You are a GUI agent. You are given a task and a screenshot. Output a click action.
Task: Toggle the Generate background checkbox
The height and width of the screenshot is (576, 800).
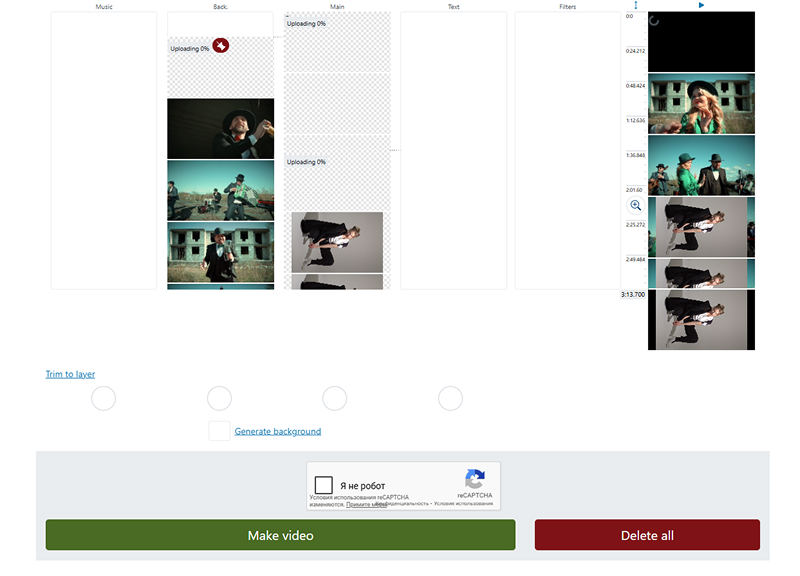(x=219, y=431)
